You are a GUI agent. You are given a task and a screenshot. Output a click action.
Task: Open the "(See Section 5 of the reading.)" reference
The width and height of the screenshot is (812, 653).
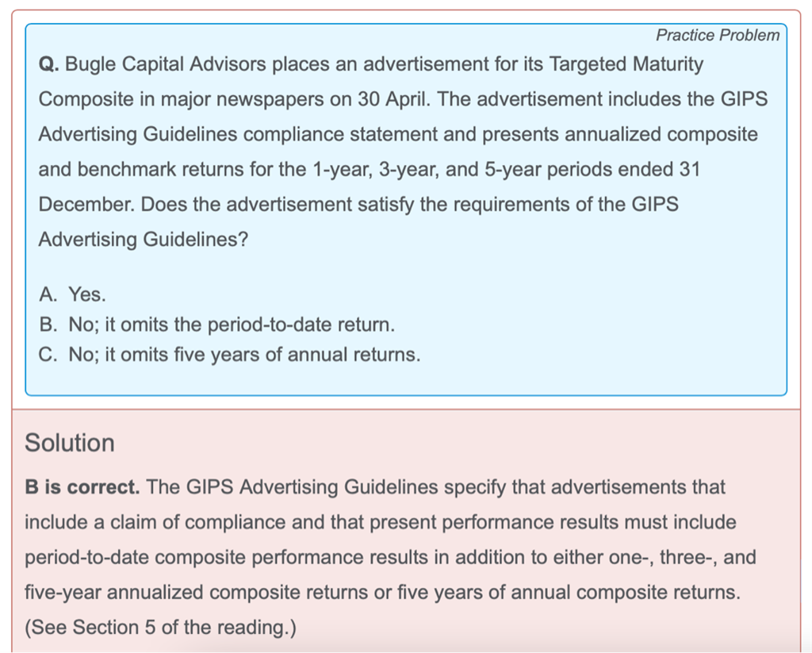(161, 628)
